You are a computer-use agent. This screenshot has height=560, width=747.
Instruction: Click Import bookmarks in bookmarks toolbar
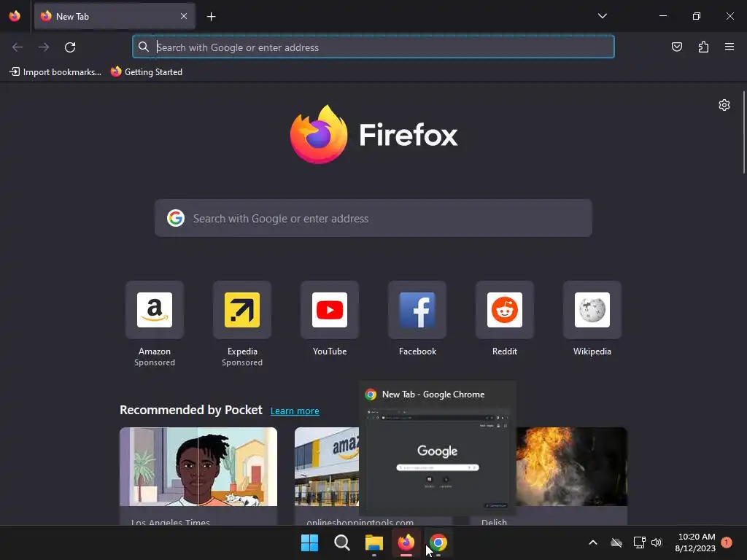point(55,72)
